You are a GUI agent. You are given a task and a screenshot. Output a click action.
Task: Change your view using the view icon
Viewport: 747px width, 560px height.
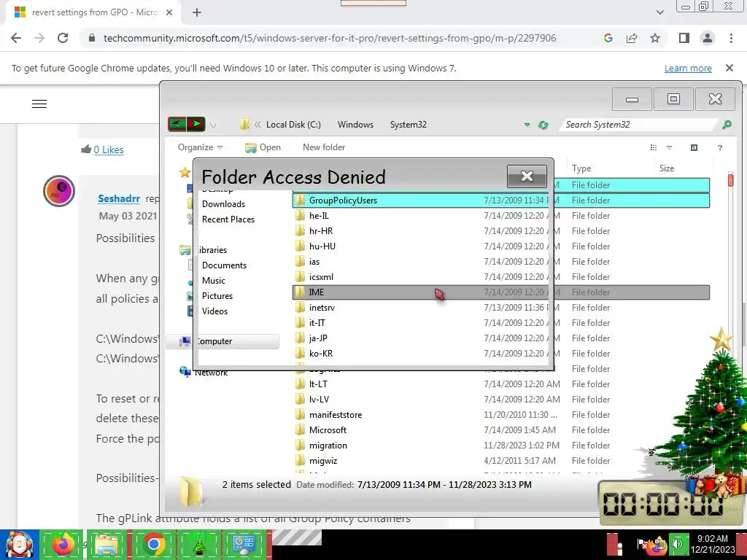coord(654,147)
